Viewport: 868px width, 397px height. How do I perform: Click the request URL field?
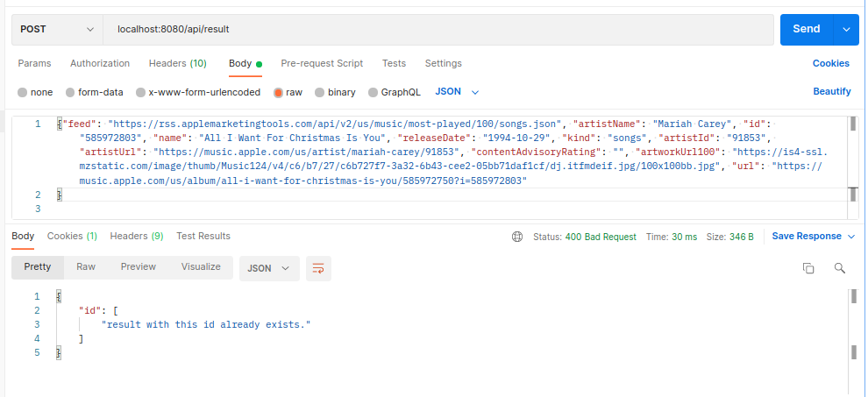[438, 29]
